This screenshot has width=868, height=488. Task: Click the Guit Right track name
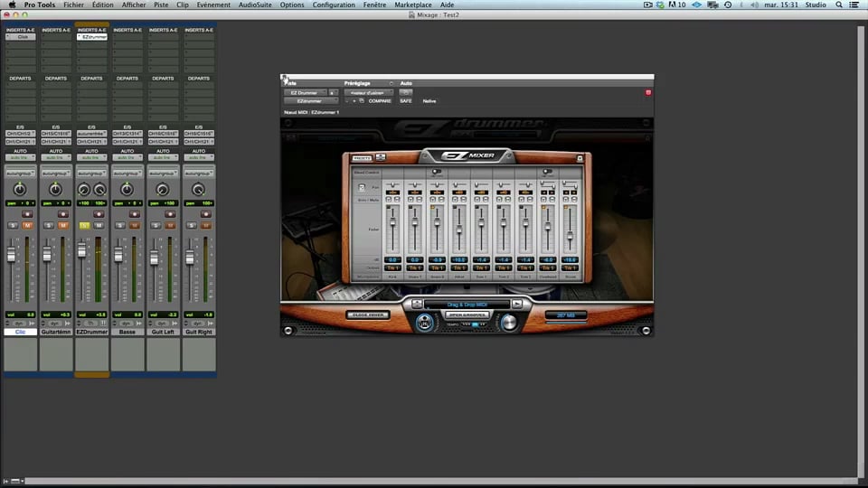pos(199,332)
